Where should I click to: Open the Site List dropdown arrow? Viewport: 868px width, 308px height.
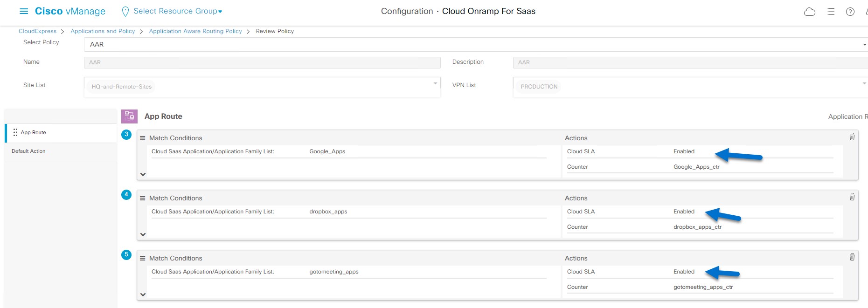(x=435, y=84)
